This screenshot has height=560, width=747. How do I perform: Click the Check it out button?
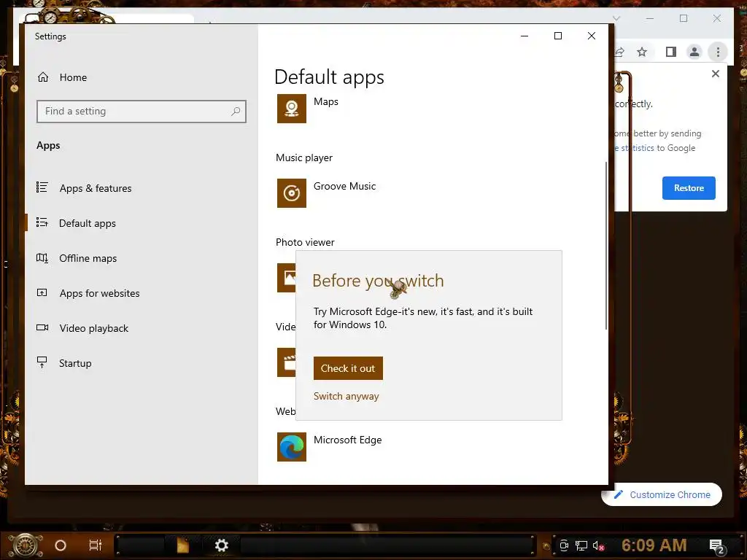(x=348, y=368)
